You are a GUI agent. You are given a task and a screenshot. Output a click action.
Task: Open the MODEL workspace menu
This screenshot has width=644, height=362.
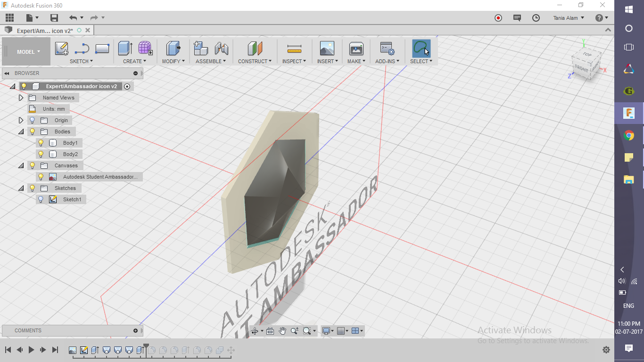click(26, 51)
